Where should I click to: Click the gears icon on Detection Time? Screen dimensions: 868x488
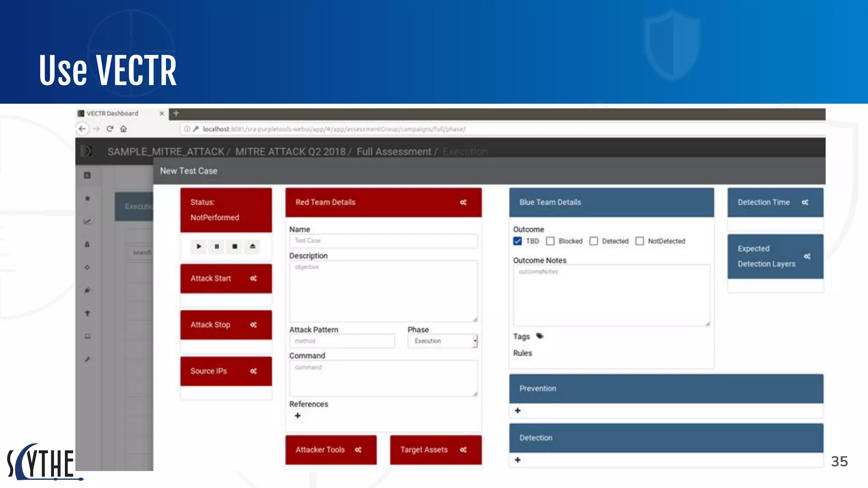pos(805,202)
